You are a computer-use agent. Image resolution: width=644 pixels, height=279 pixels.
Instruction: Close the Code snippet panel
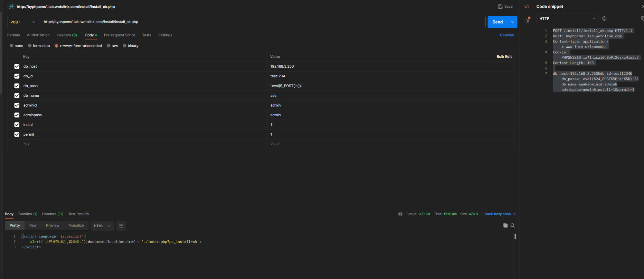click(642, 6)
